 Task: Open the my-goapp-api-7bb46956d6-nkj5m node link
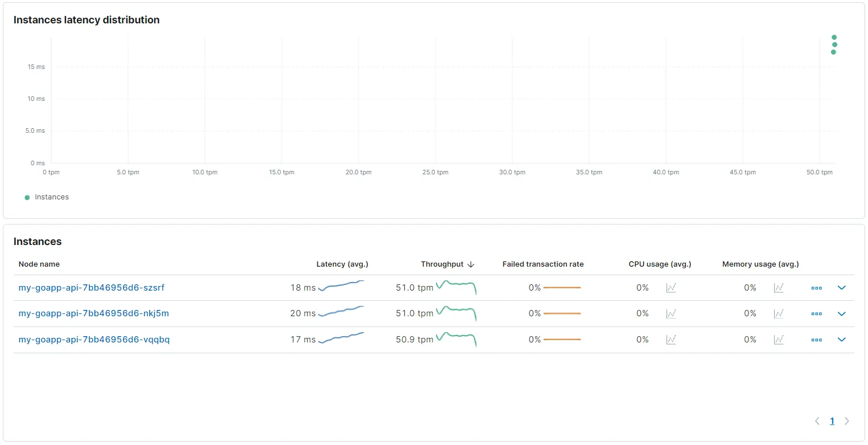tap(94, 313)
